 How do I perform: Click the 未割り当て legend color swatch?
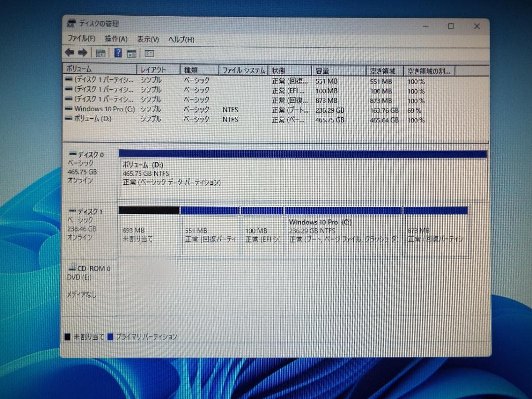pyautogui.click(x=68, y=337)
